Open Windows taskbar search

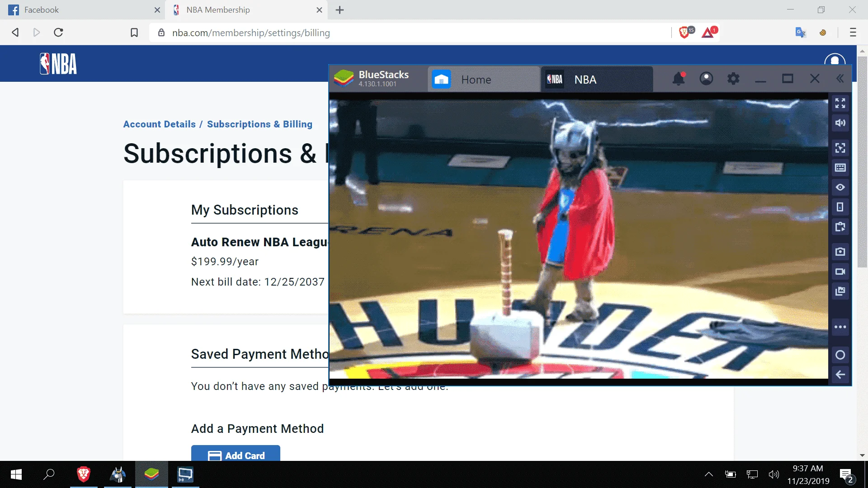pyautogui.click(x=49, y=474)
